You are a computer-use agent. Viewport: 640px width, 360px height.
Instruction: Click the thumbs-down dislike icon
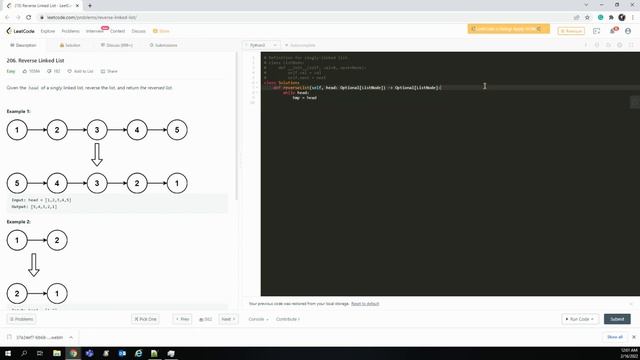tap(49, 71)
